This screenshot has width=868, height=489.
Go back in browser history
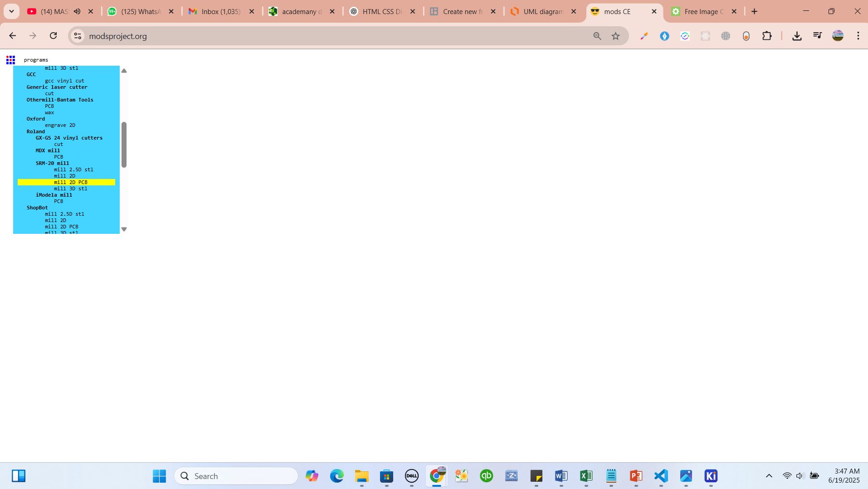pos(12,36)
